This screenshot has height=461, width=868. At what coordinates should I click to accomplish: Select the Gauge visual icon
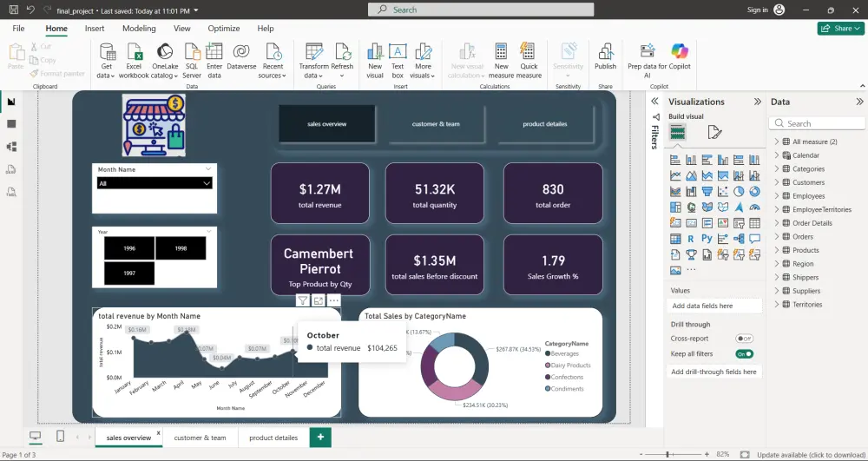754,207
